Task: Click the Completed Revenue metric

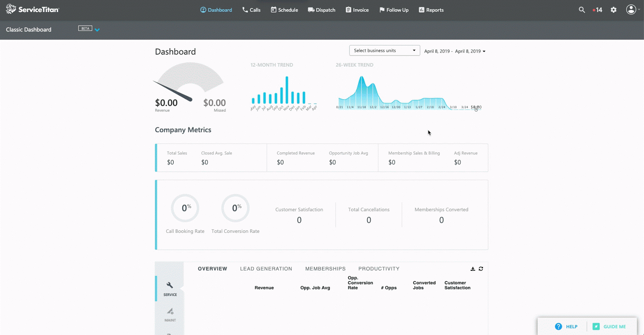Action: pyautogui.click(x=296, y=158)
